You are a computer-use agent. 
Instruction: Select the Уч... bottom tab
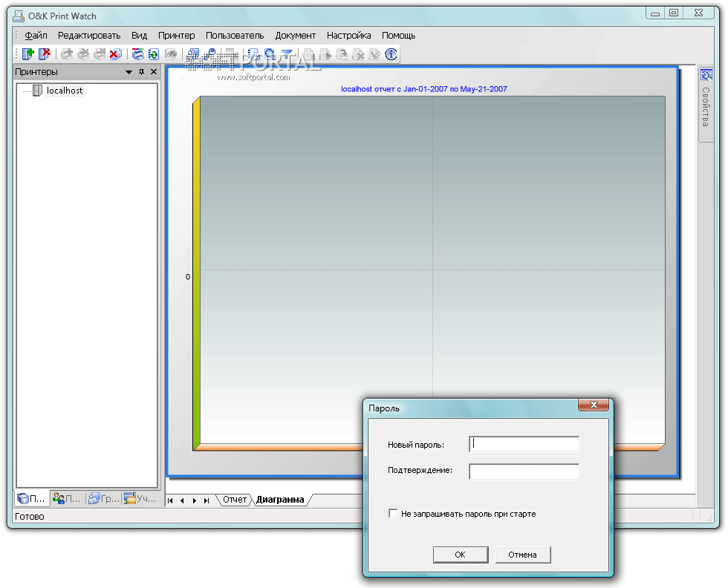[x=140, y=498]
